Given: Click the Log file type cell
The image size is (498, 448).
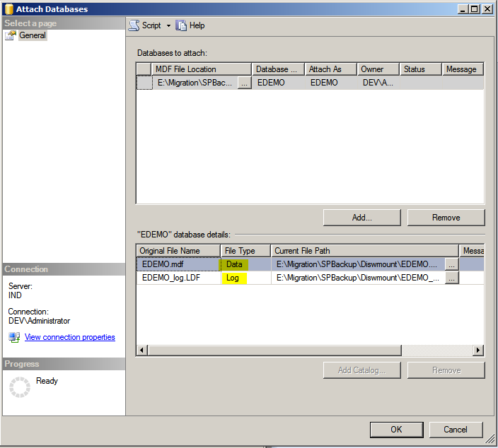Looking at the screenshot, I should [x=246, y=278].
